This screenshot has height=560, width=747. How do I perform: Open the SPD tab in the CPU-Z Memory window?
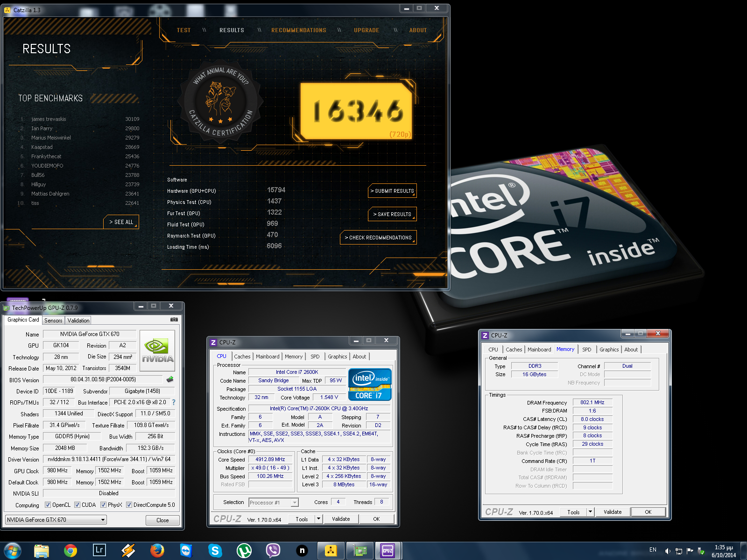point(587,350)
